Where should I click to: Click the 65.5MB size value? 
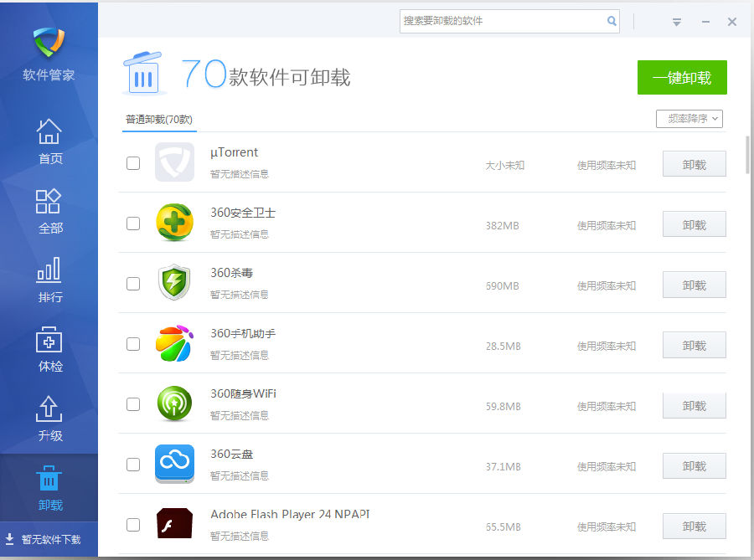tap(503, 527)
